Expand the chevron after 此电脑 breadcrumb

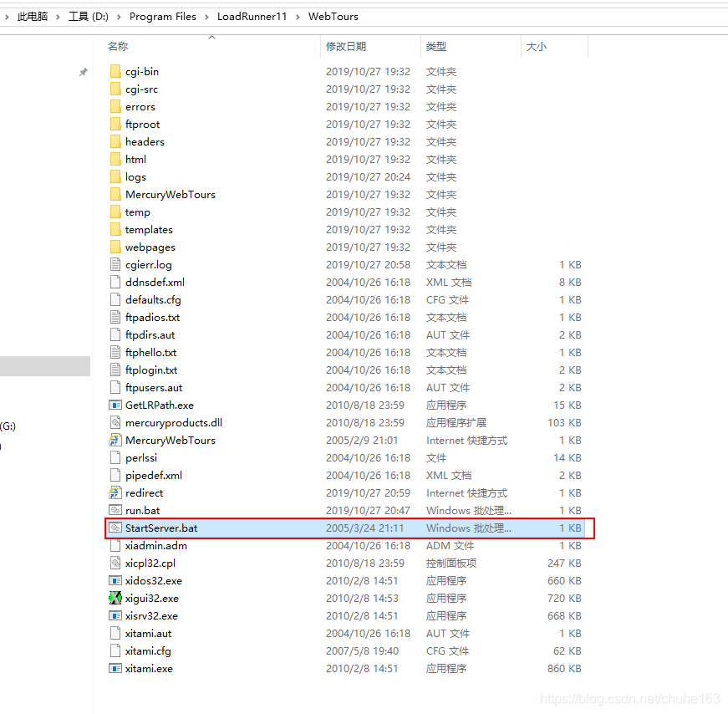click(x=58, y=17)
